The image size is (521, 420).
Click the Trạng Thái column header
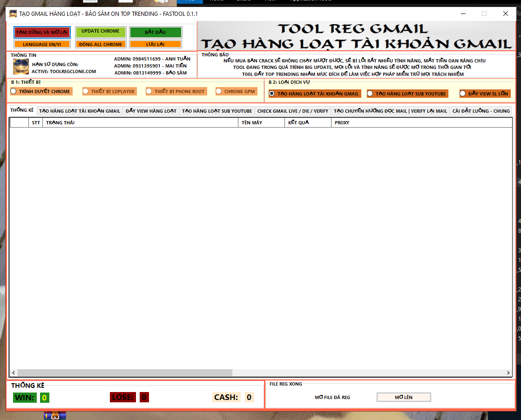(140, 122)
